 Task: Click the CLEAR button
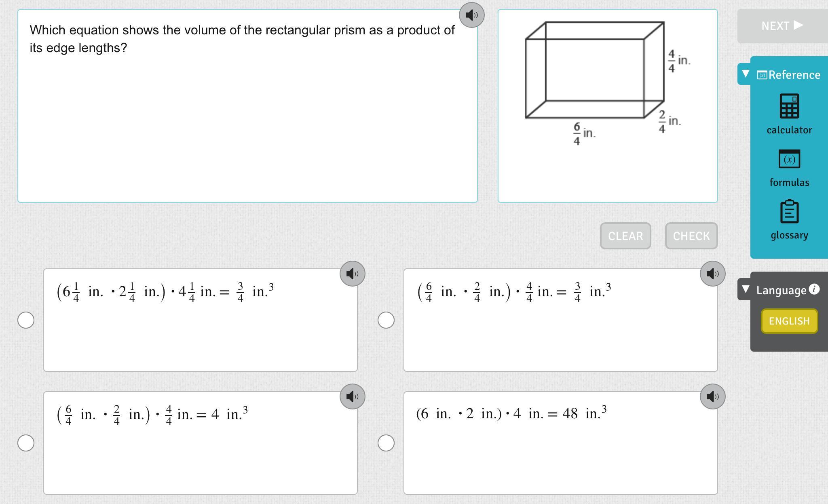[625, 236]
